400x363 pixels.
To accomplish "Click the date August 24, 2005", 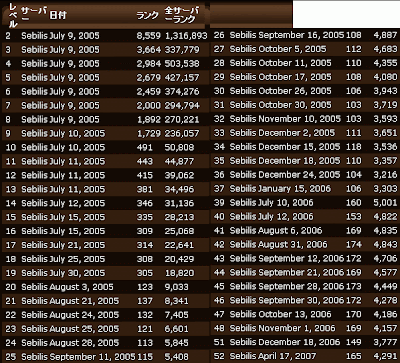I will coord(84,315).
